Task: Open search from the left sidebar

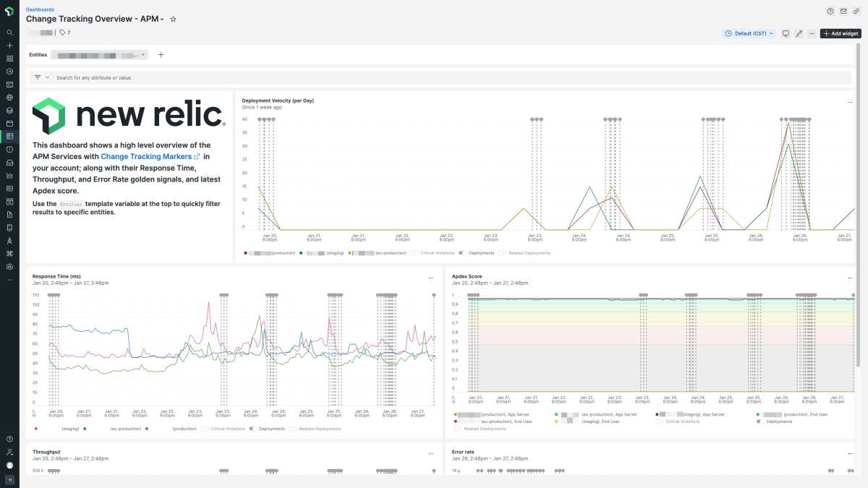Action: [x=9, y=33]
